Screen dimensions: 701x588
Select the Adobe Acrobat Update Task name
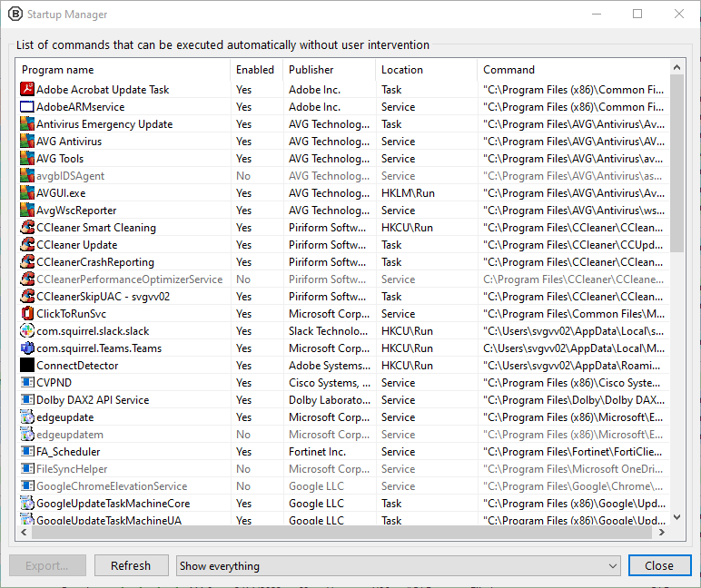103,90
